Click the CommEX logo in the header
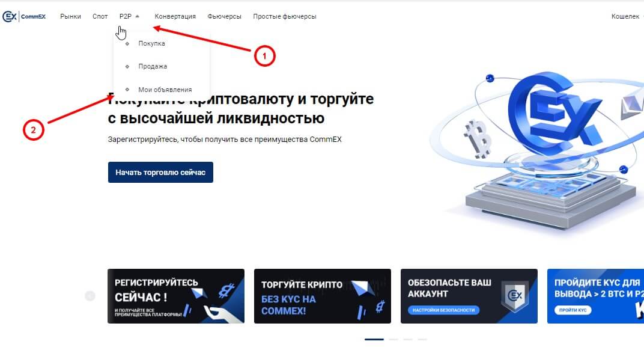The width and height of the screenshot is (644, 350). point(24,16)
